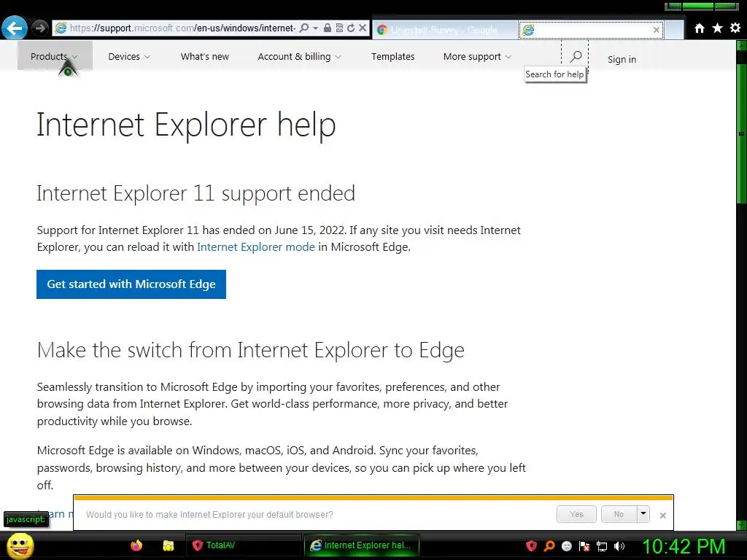The image size is (747, 560).
Task: Click the orange magnifier tray icon
Action: [549, 545]
